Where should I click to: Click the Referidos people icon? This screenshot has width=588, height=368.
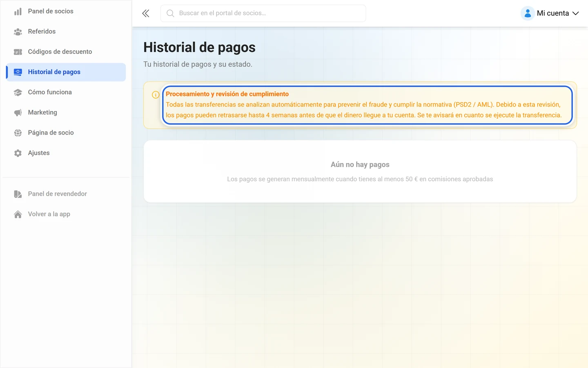click(x=18, y=31)
